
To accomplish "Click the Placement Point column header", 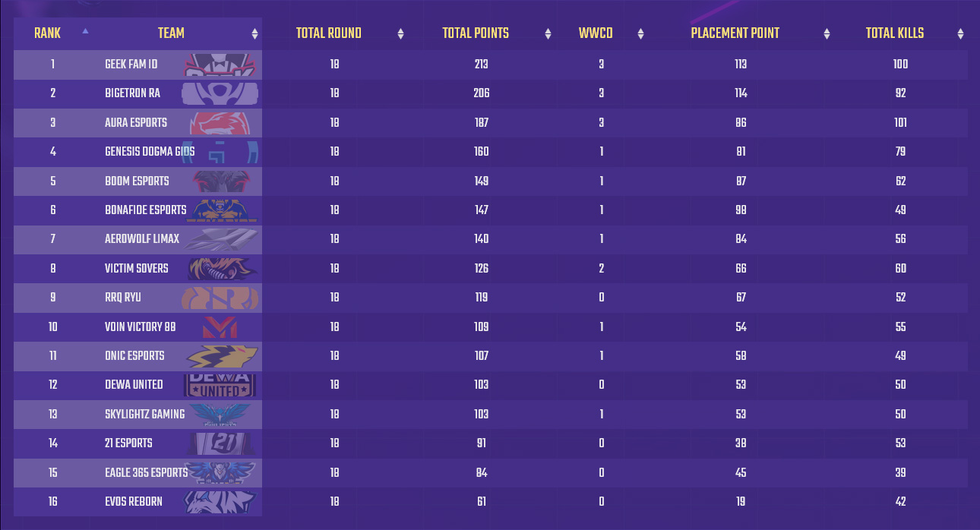I will 735,33.
